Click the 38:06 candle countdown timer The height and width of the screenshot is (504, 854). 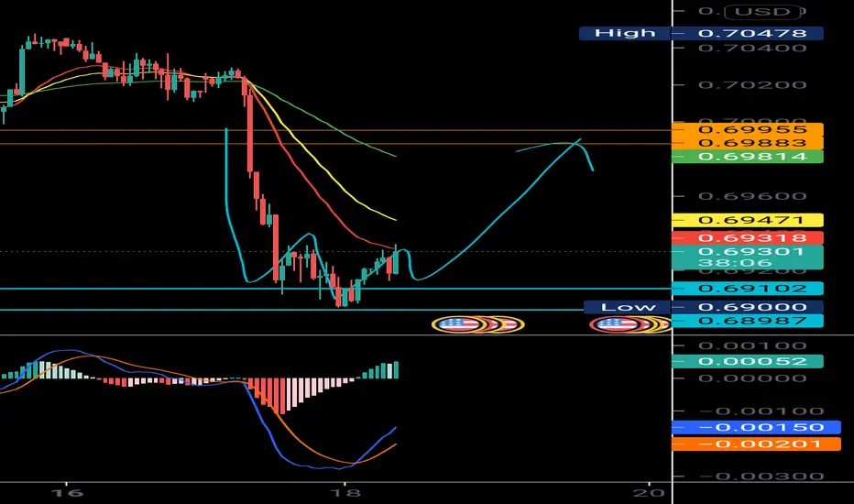735,263
